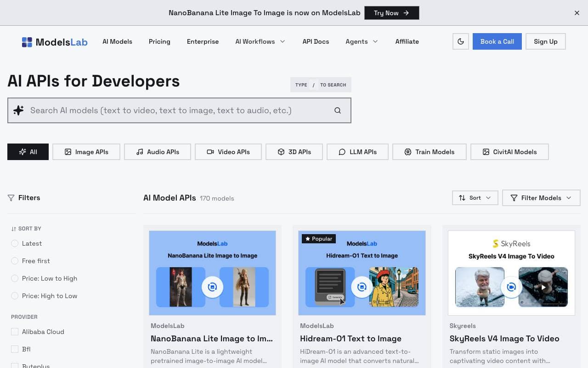The image size is (588, 368).
Task: Click the Hidream-01 card thumbnail
Action: 362,273
